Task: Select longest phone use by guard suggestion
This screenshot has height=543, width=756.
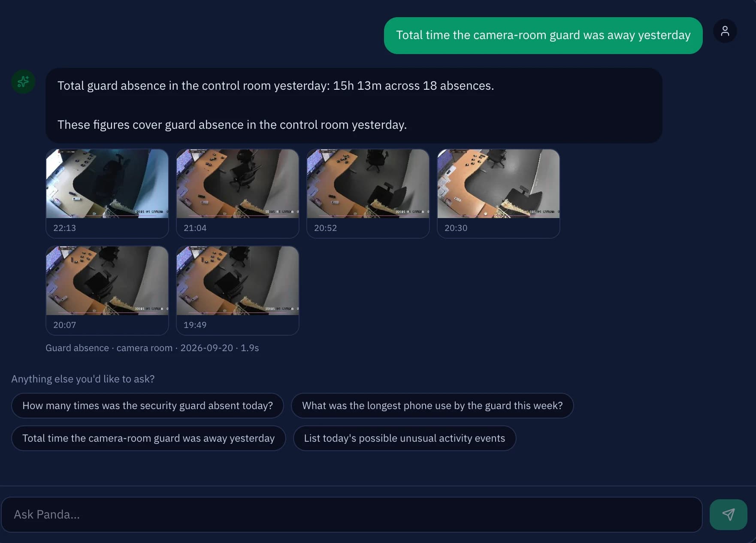Action: [x=432, y=406]
